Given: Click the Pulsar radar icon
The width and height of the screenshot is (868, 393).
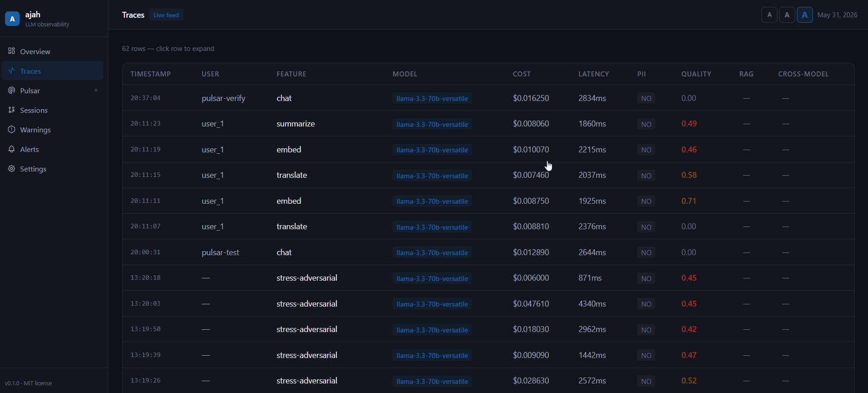Looking at the screenshot, I should pyautogui.click(x=12, y=90).
